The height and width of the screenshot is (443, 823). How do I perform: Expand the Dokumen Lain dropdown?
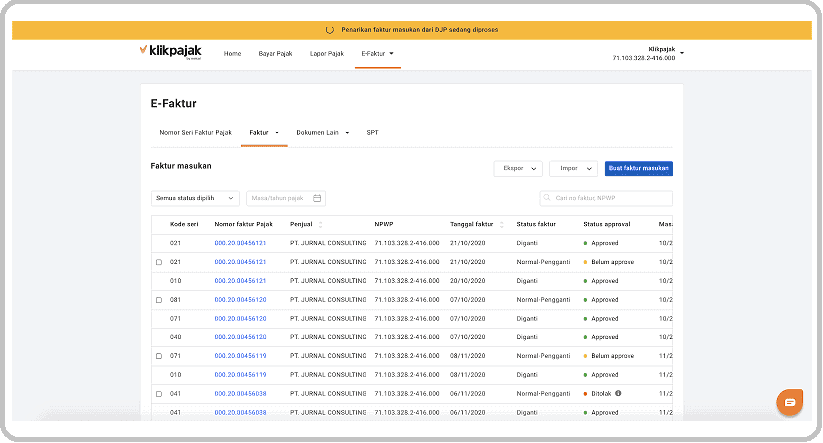pyautogui.click(x=347, y=133)
